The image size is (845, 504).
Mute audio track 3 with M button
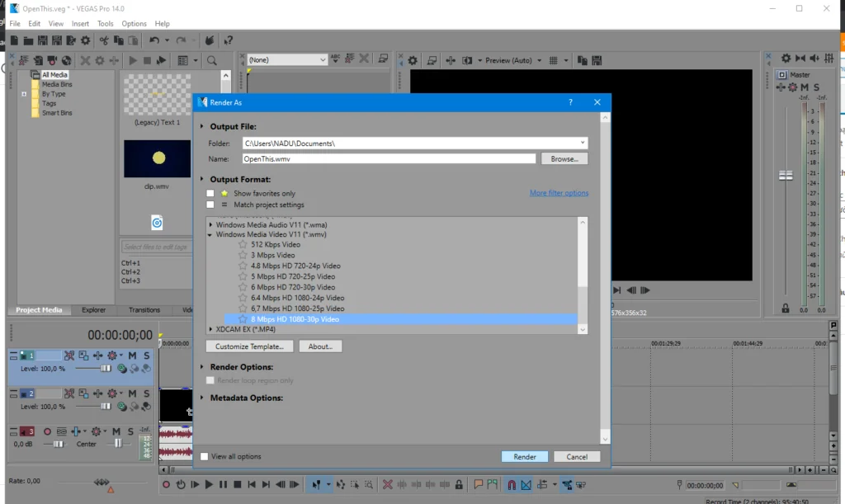[116, 431]
